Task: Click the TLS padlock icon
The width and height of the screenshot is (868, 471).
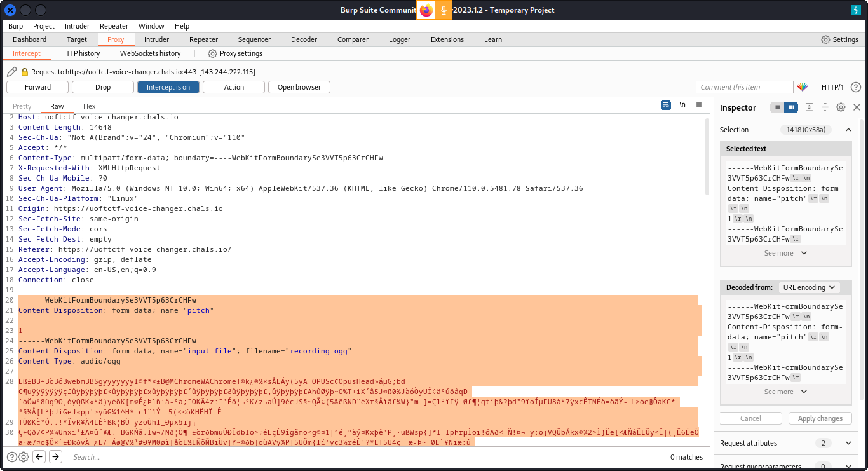Action: [25, 72]
